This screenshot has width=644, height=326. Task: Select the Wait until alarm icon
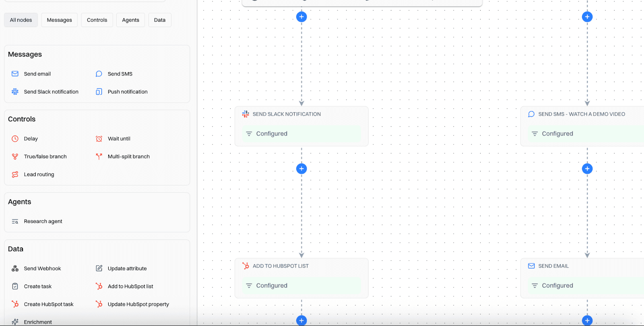coord(99,139)
